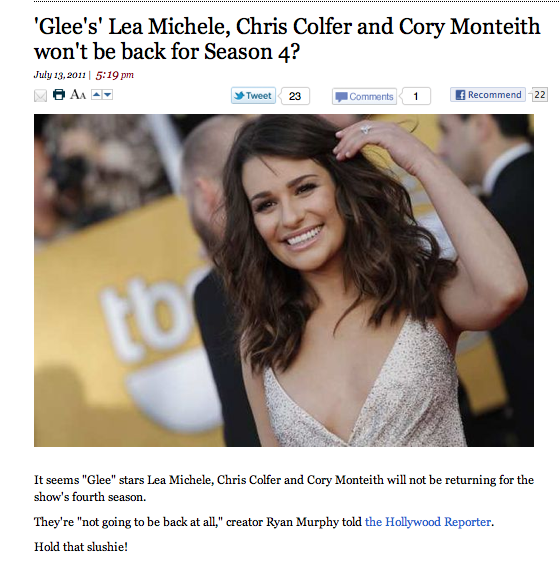The image size is (559, 565).
Task: Open the tweet count bubble showing 23
Action: [294, 96]
